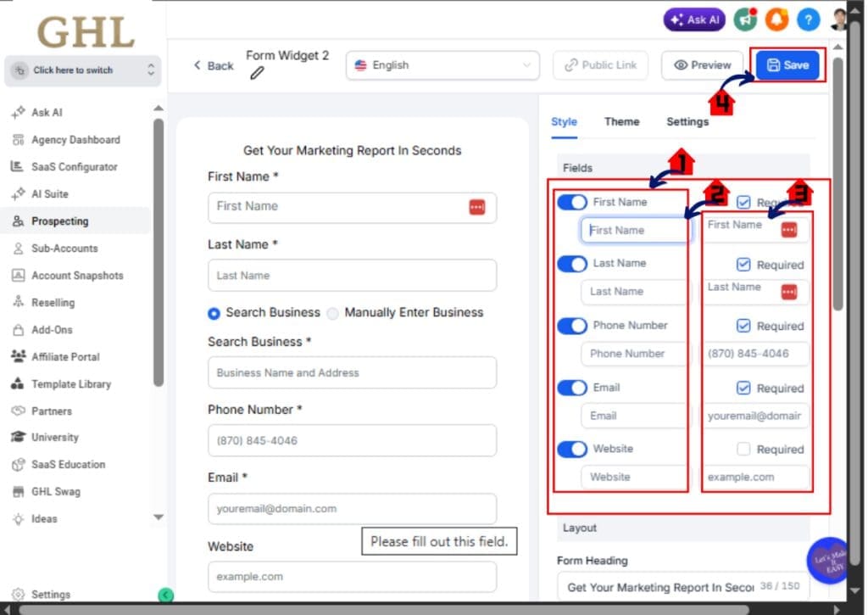The height and width of the screenshot is (615, 868).
Task: Click the Form Heading text input
Action: tap(682, 587)
